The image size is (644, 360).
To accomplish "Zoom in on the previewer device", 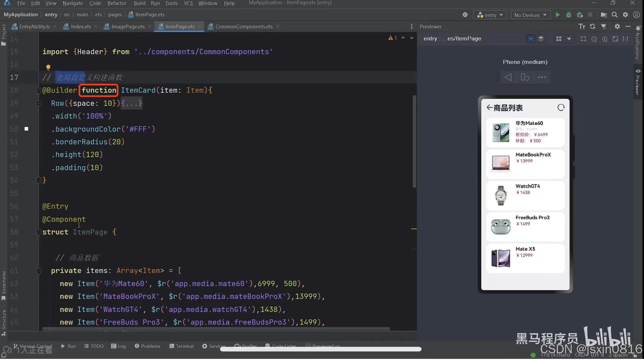I will 604,39.
